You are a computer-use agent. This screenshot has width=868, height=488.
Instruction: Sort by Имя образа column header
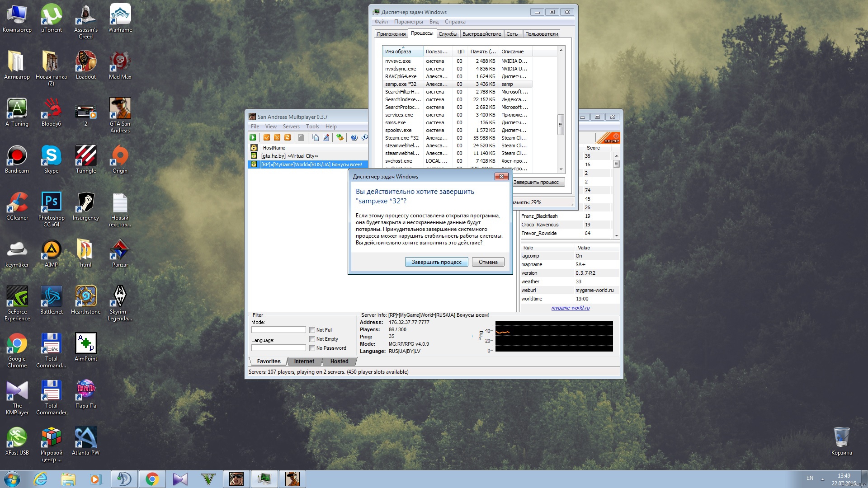[402, 52]
